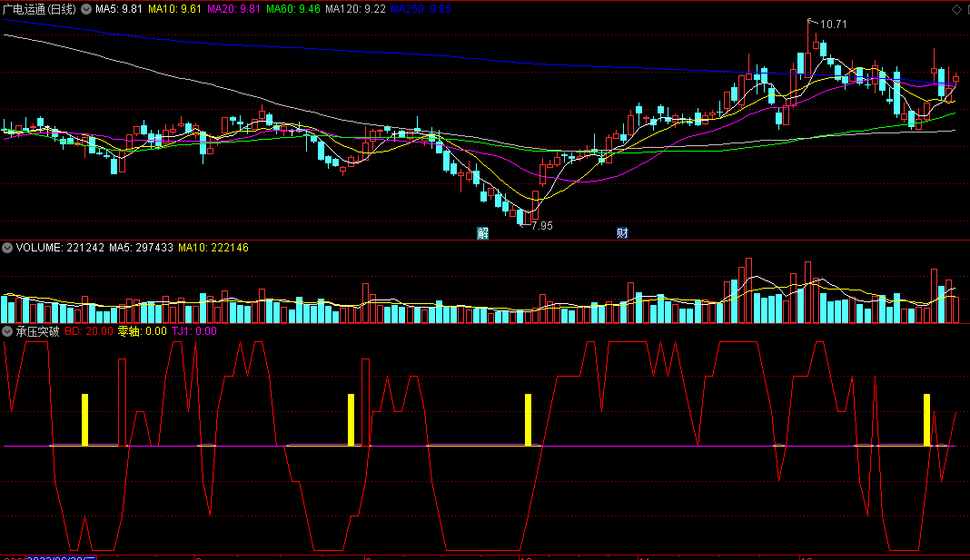Click the volume MA5: 297433 label
This screenshot has height=560, width=970.
click(x=141, y=248)
